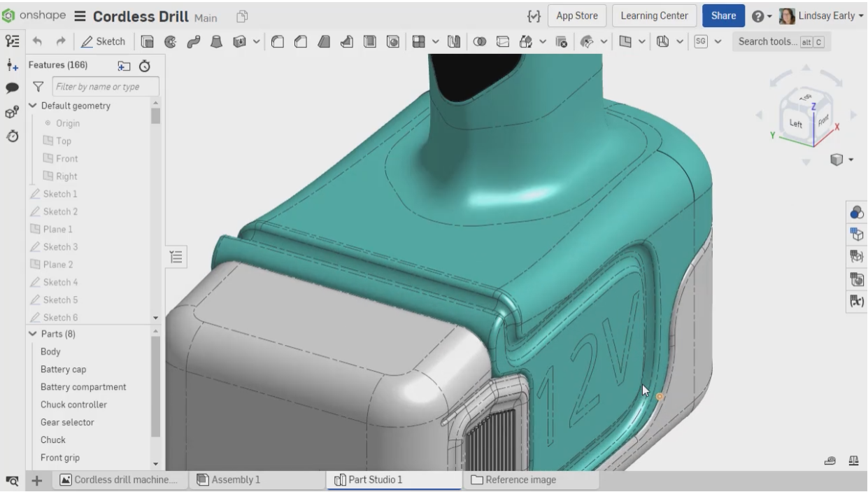The height and width of the screenshot is (492, 868).
Task: Select the Draft tool
Action: pyautogui.click(x=325, y=41)
